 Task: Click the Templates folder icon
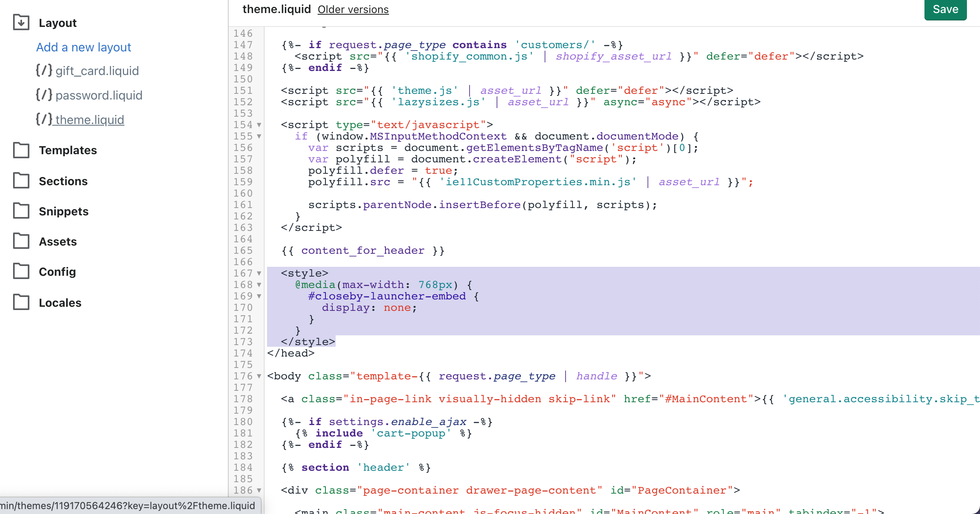[21, 150]
